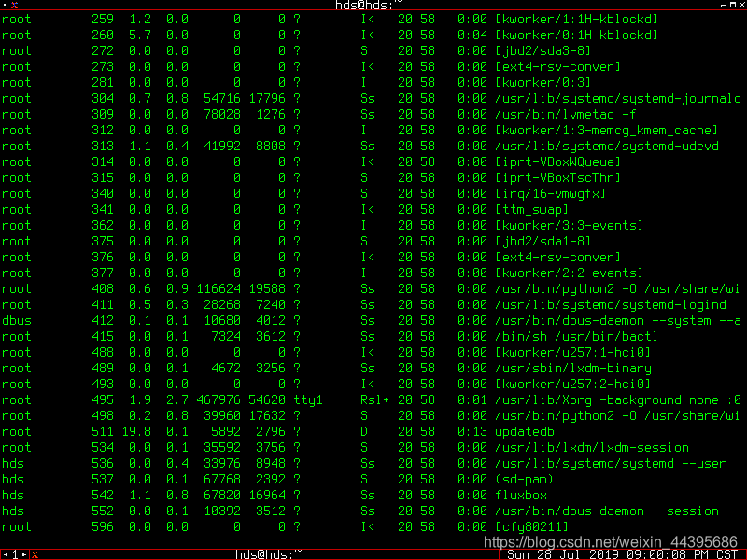Screen dimensions: 747x560
Task: Click the [kworker/0:3] thread name
Action: point(543,82)
